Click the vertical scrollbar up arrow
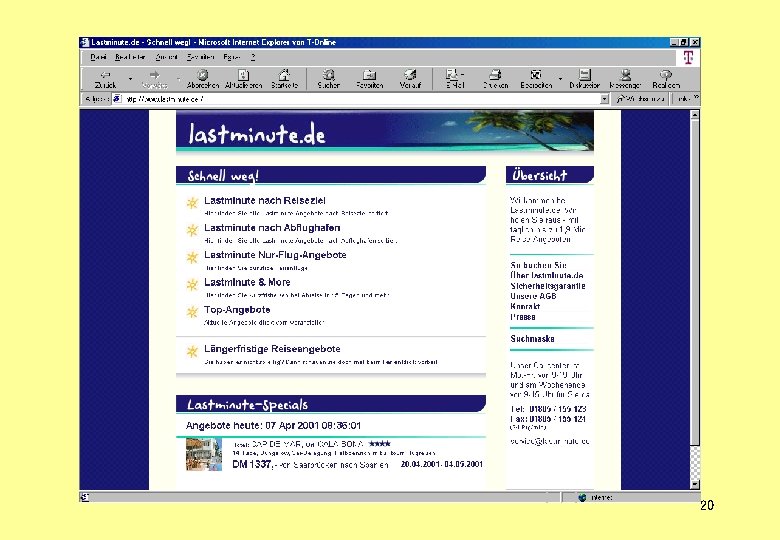Viewport: 780px width, 540px height. 695,114
